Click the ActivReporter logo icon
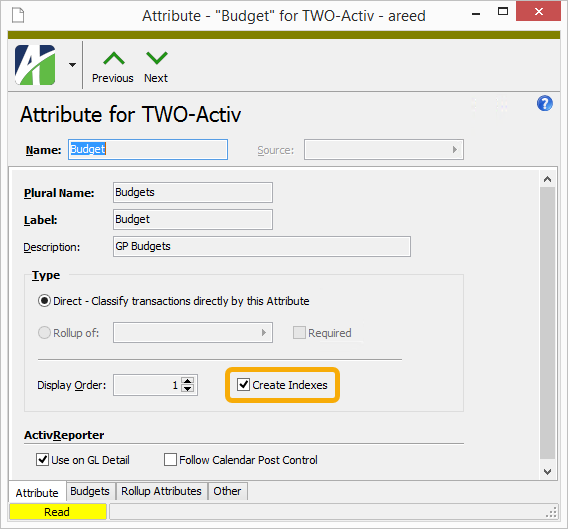 point(35,65)
